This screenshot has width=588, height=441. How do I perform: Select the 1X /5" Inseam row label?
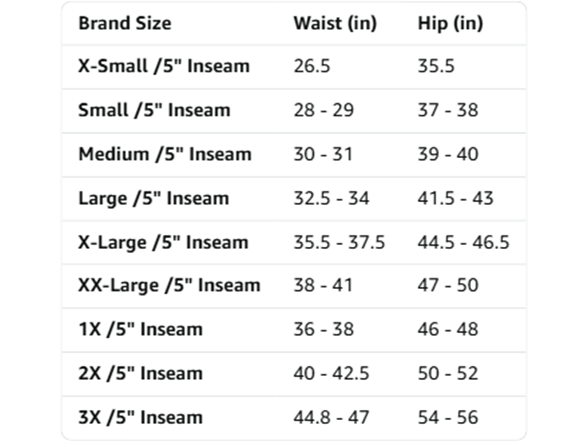click(141, 329)
